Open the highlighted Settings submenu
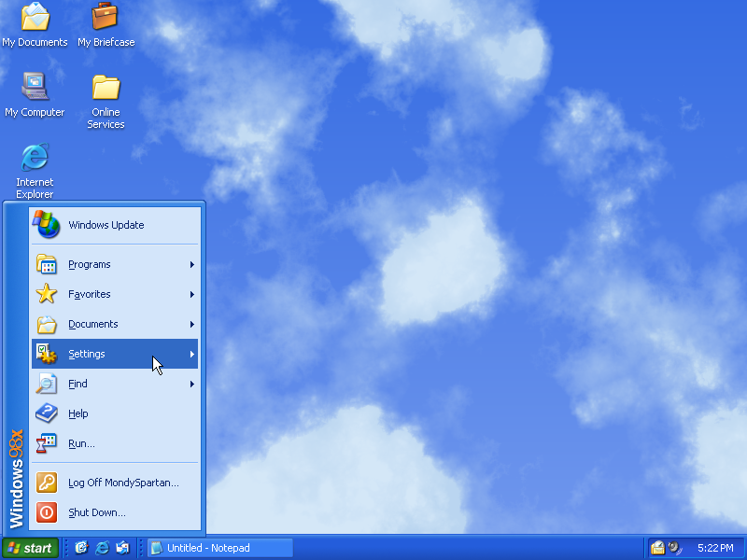The height and width of the screenshot is (560, 747). (114, 354)
